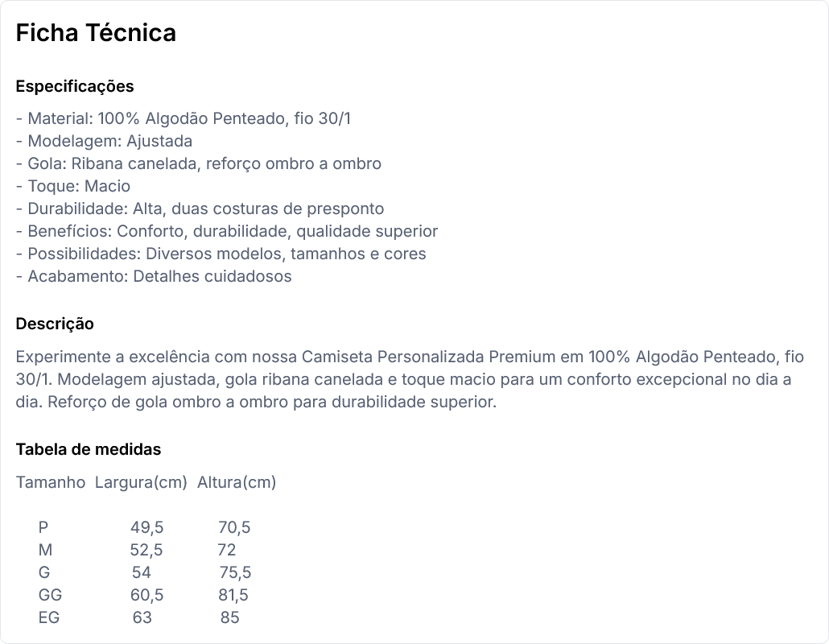Click the Benefícios specification line
Screen dimensions: 829x644
click(226, 232)
